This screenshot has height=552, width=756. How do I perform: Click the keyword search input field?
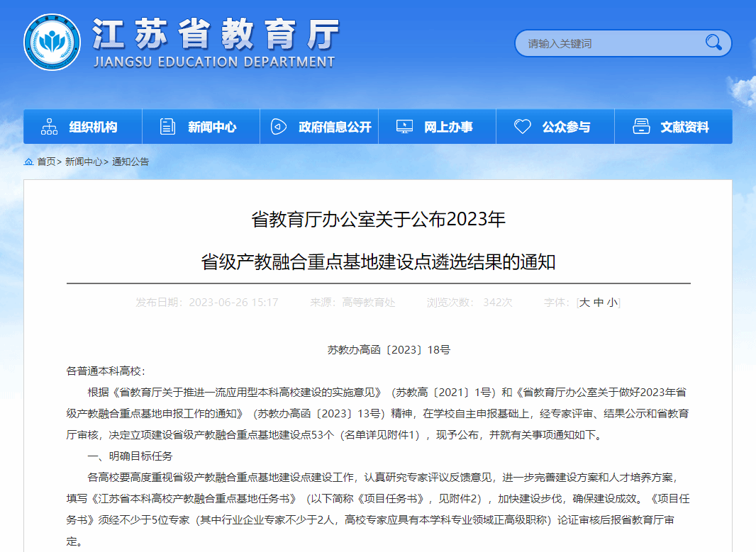click(x=610, y=43)
